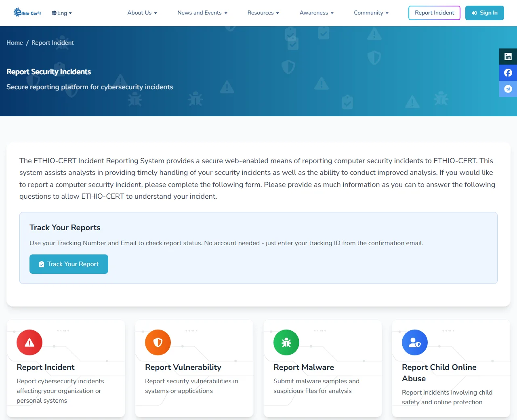
Task: Click the green Report Malware bug icon
Action: tap(286, 342)
